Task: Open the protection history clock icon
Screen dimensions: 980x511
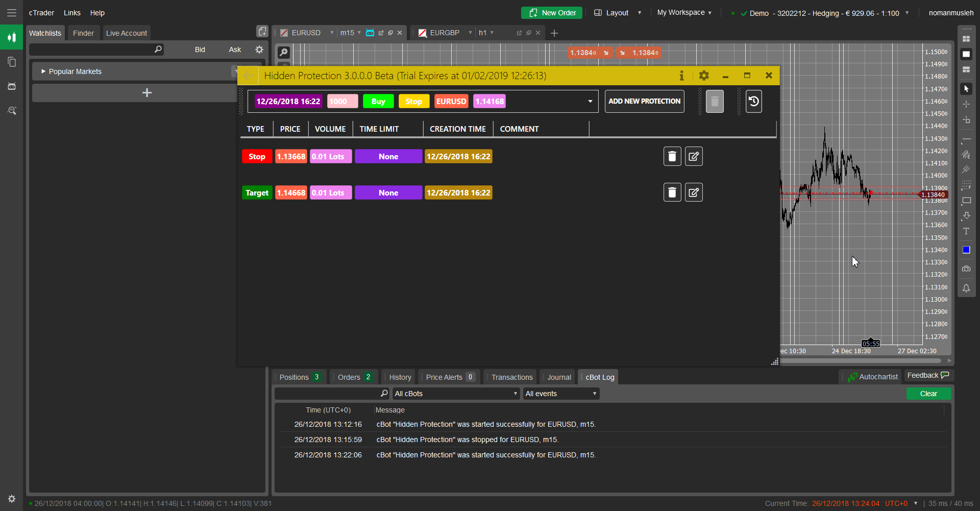Action: (x=753, y=101)
